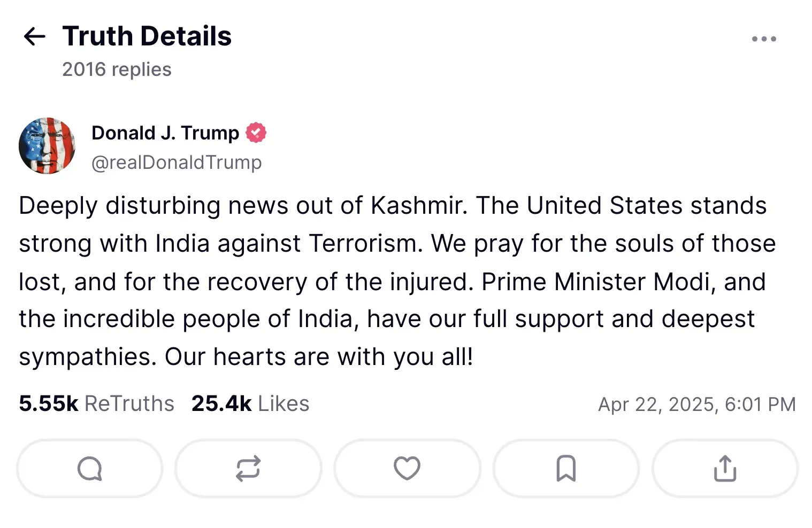Like the post with heart icon
812x528 pixels.
(407, 469)
